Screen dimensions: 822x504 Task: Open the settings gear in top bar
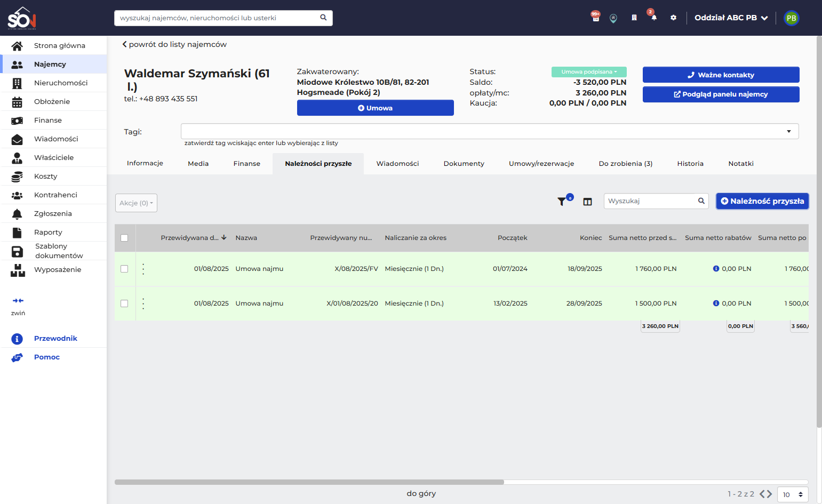[x=673, y=18]
